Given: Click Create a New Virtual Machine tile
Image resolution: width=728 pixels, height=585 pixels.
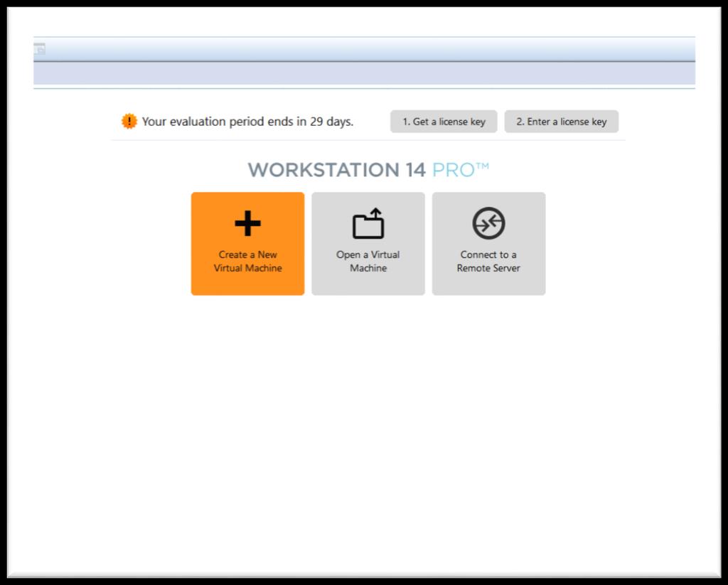Looking at the screenshot, I should pyautogui.click(x=247, y=244).
